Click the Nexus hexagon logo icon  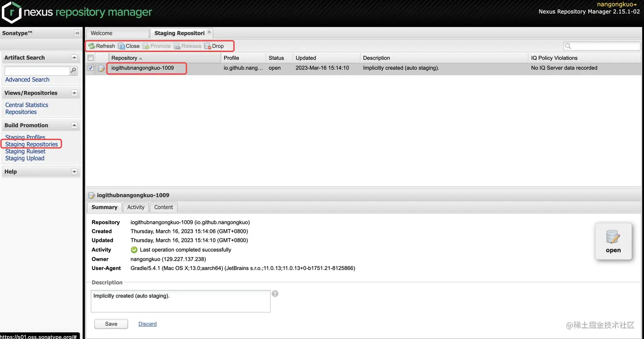(11, 12)
